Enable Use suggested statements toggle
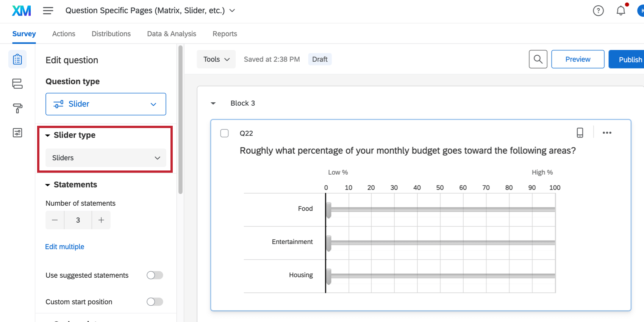Viewport: 644px width, 322px height. [x=155, y=275]
